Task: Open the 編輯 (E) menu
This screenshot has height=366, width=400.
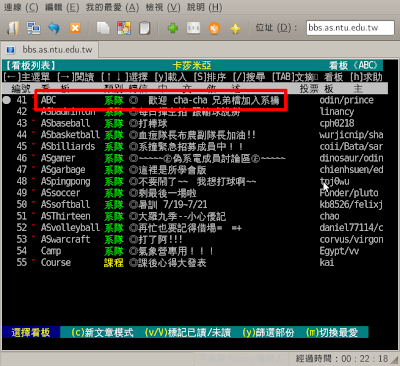Action: click(62, 7)
